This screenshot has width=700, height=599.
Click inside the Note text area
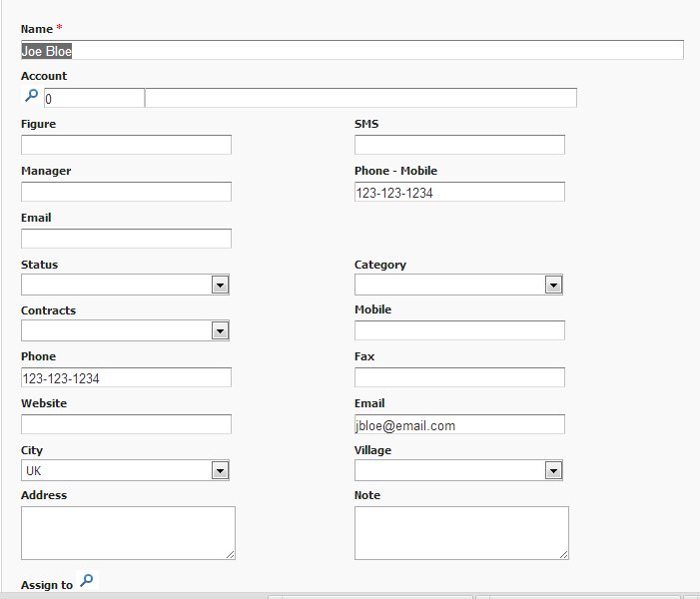coord(461,532)
